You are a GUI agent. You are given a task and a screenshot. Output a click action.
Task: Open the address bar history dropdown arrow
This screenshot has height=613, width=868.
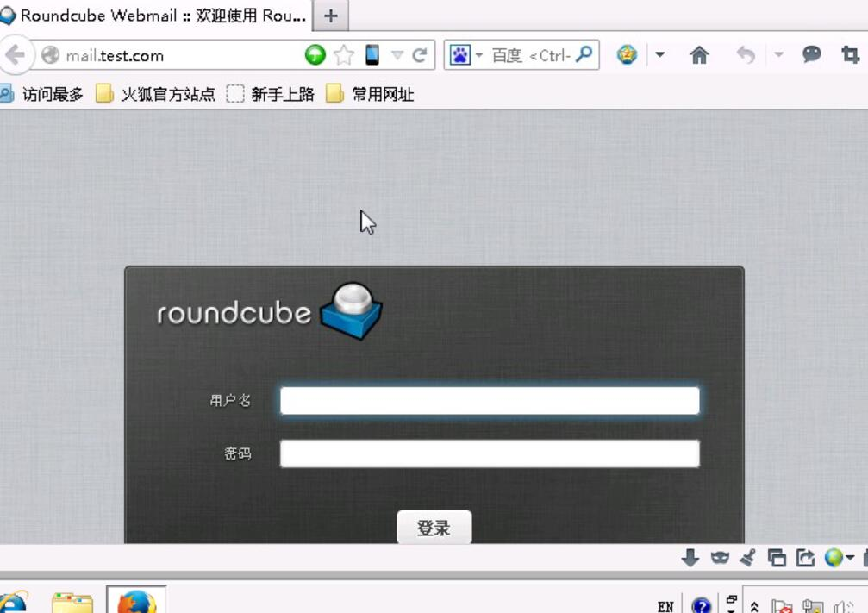point(397,55)
